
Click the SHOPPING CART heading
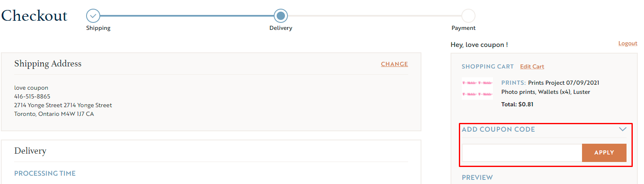click(x=488, y=66)
